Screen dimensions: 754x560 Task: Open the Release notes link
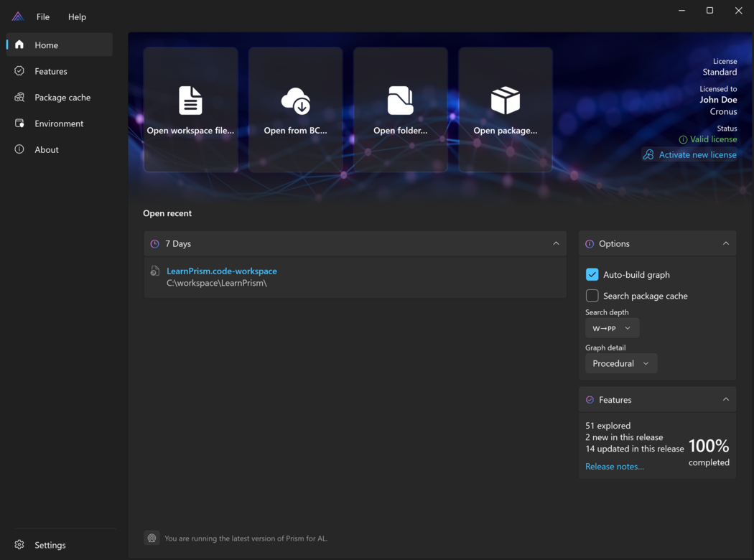tap(615, 466)
